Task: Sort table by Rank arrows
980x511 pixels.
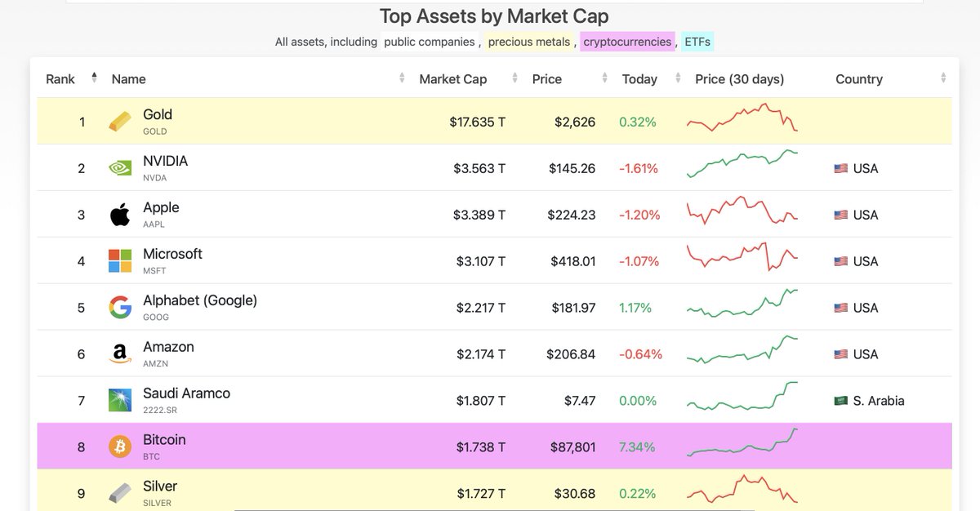Action: tap(94, 78)
